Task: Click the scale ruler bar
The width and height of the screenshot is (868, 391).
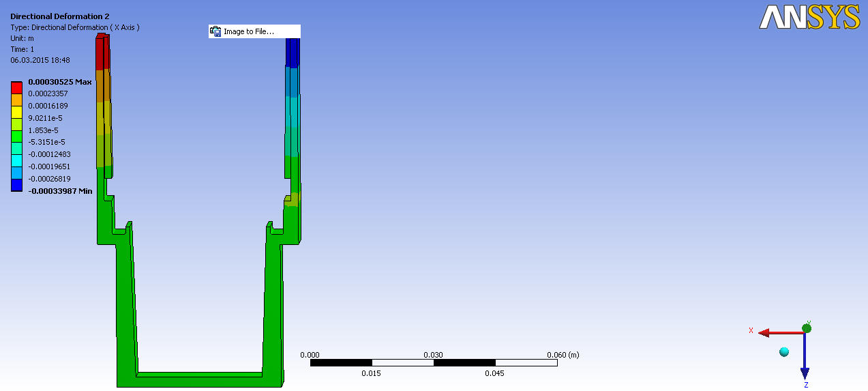Action: coord(434,362)
